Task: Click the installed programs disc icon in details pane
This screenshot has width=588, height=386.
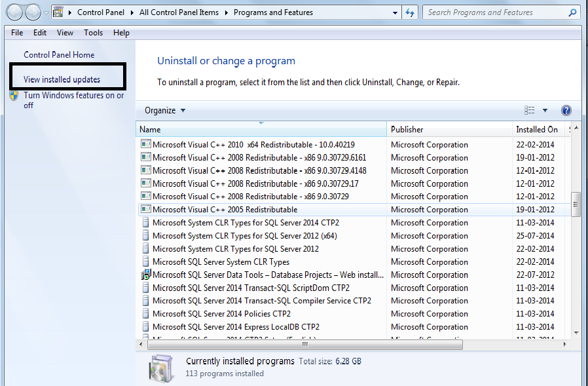Action: [161, 368]
